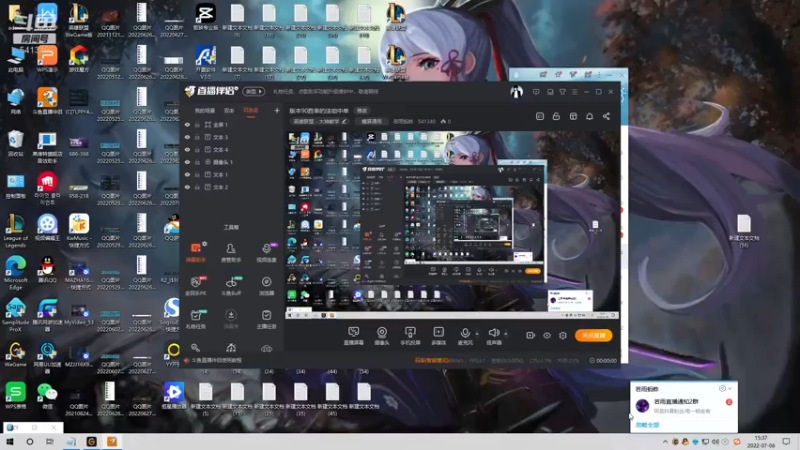The height and width of the screenshot is (450, 800).
Task: Open the 礼物任务 gift task tool
Action: click(196, 319)
